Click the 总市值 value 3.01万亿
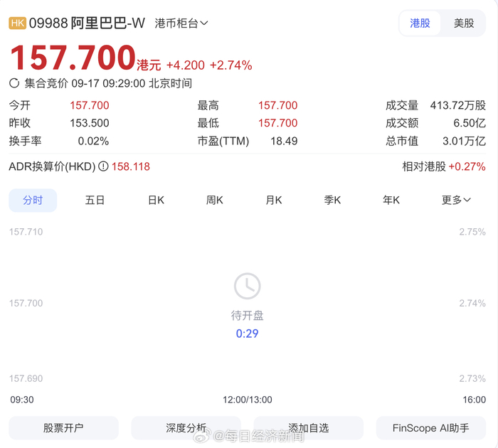 [x=464, y=141]
